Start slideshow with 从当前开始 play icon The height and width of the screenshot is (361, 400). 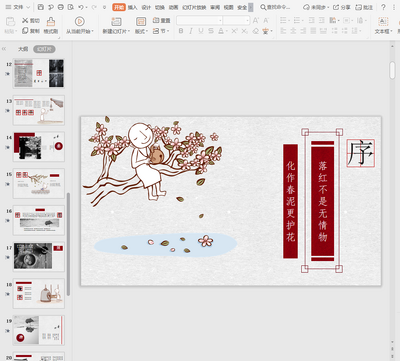[x=79, y=21]
